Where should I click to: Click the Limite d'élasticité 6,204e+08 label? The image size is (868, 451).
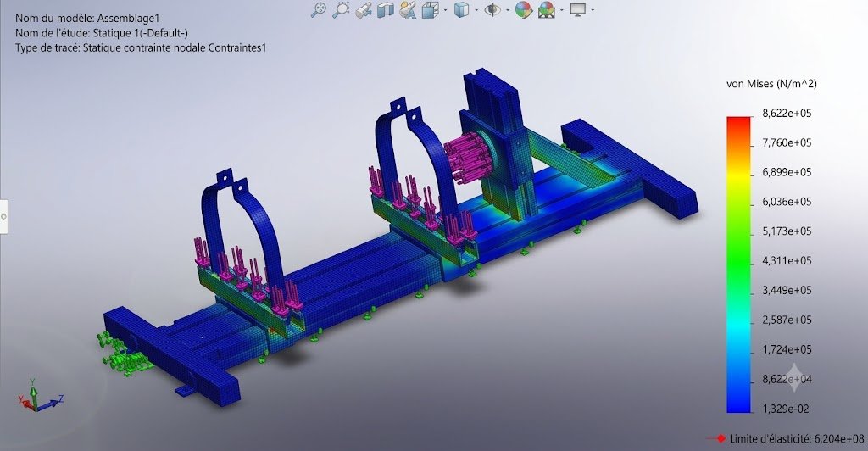797,439
